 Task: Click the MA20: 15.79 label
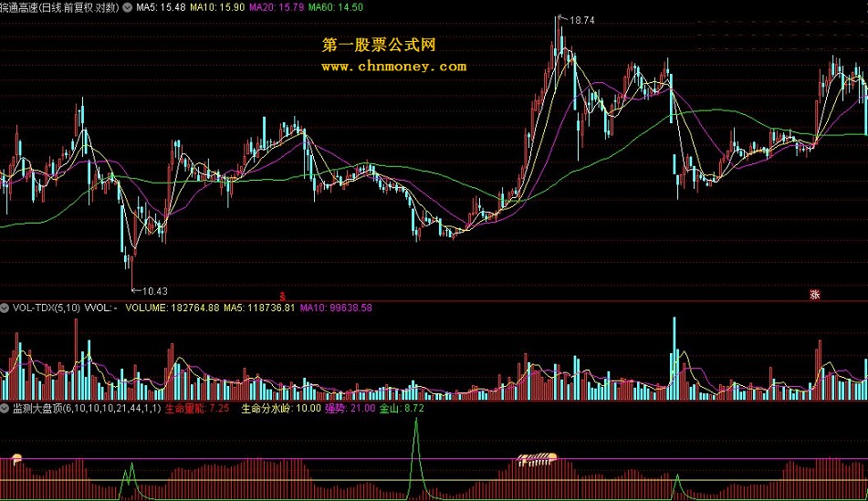277,7
